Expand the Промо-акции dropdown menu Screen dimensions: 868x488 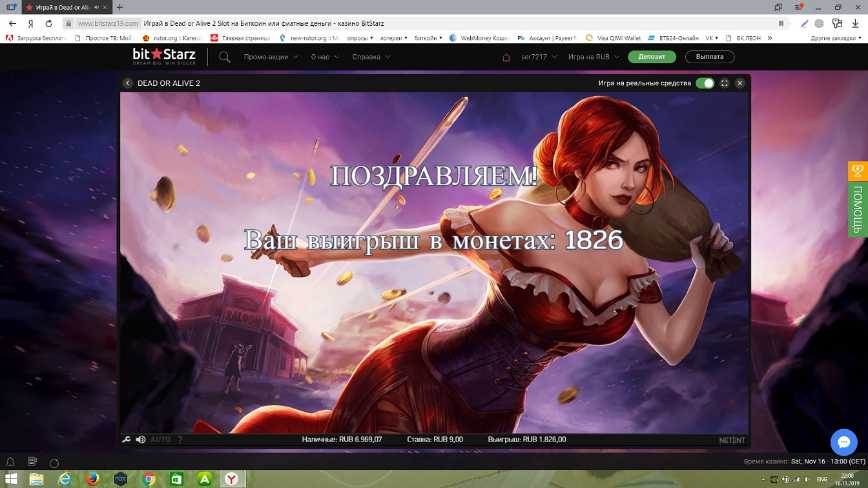coord(271,57)
